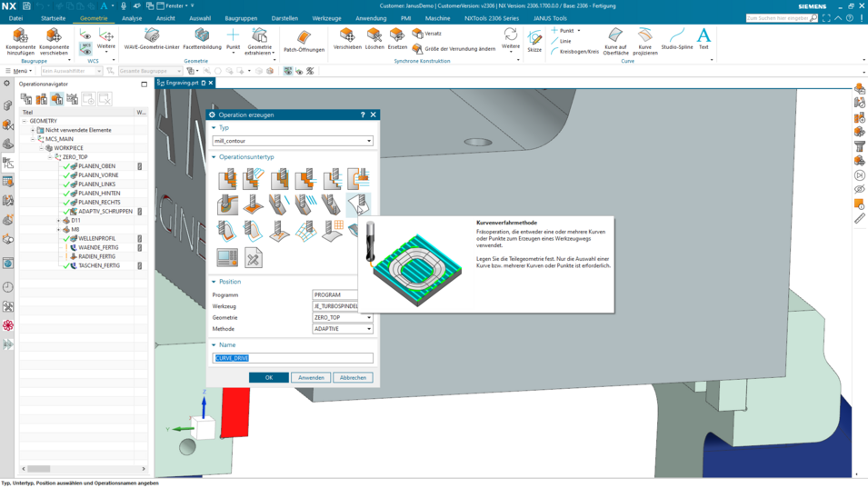868x488 pixels.
Task: Select PLANEN_OBEN operation in navigator
Action: point(97,166)
